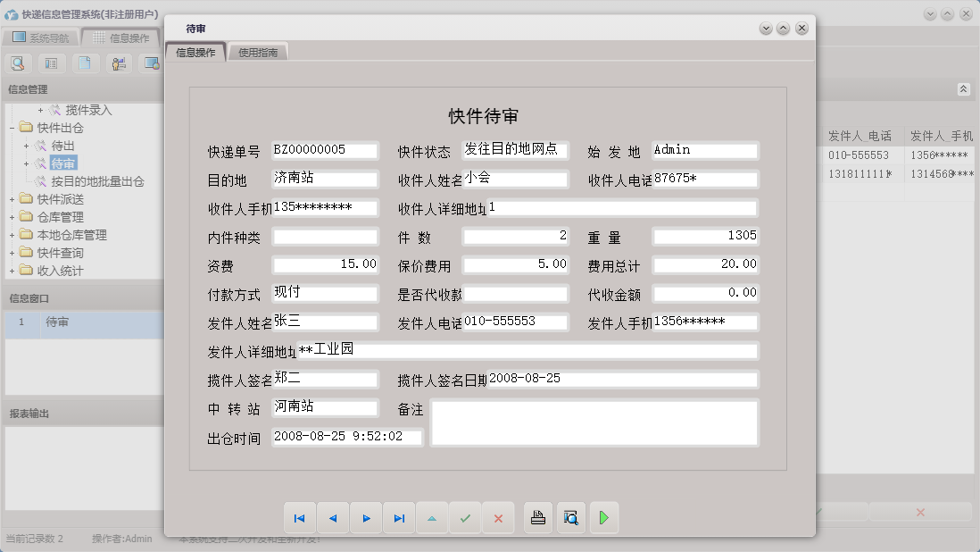The width and height of the screenshot is (980, 552).
Task: Select the search/preview icon in the toolbar
Action: click(x=18, y=63)
